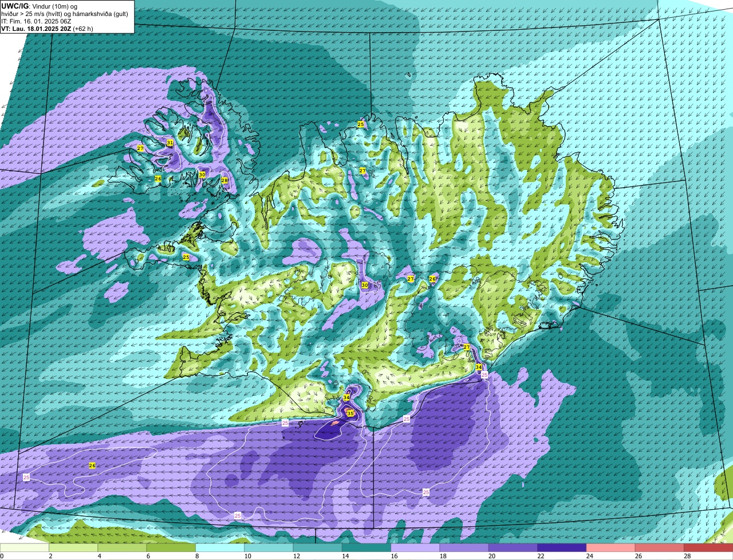The height and width of the screenshot is (560, 733).
Task: Select the 10–12 m/s legend swatch
Action: click(x=269, y=548)
